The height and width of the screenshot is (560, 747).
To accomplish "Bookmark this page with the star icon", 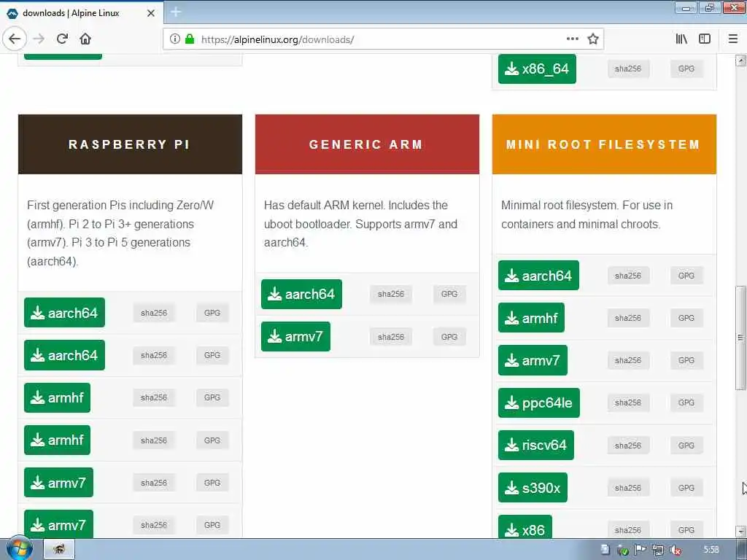I will click(x=592, y=39).
